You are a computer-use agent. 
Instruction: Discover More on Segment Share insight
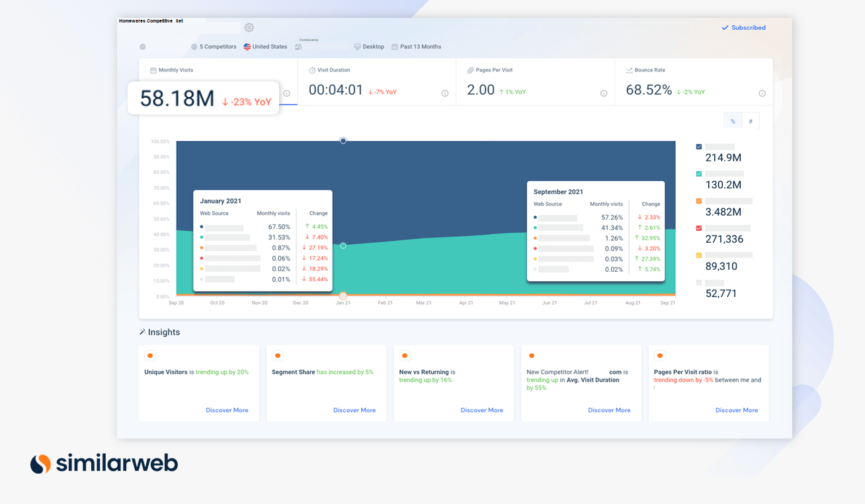(354, 410)
